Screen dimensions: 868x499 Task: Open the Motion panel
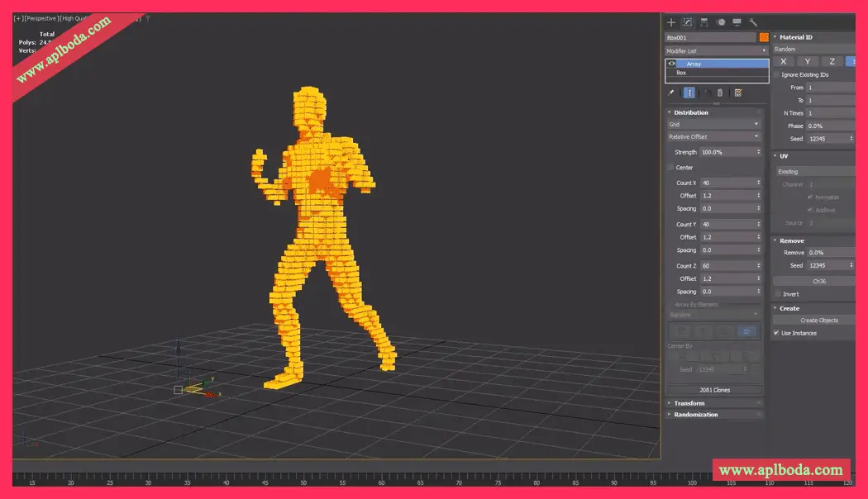coord(720,22)
